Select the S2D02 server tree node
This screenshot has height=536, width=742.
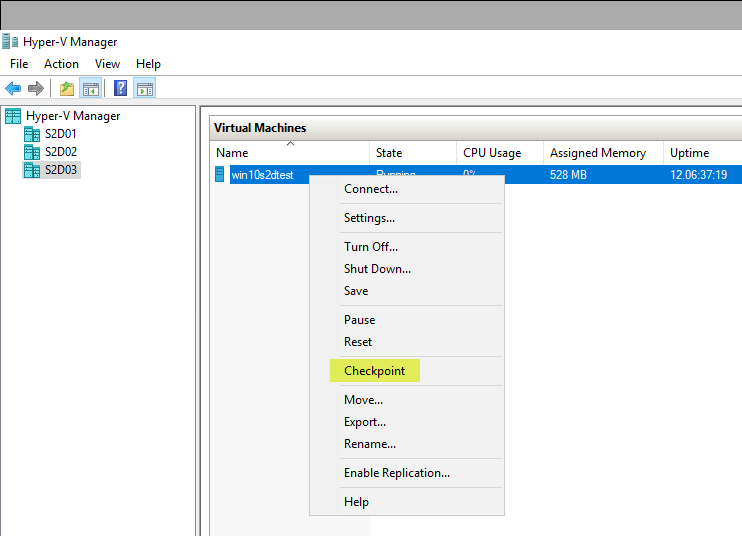[x=61, y=152]
